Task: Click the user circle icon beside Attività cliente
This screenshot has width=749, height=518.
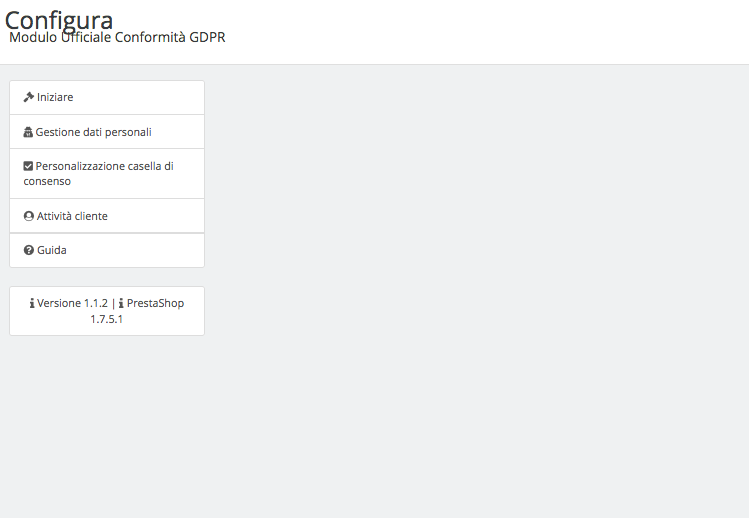Action: tap(29, 216)
